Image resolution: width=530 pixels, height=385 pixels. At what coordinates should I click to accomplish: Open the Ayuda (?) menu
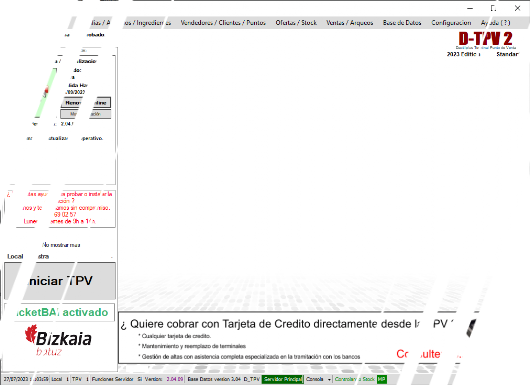click(x=495, y=23)
